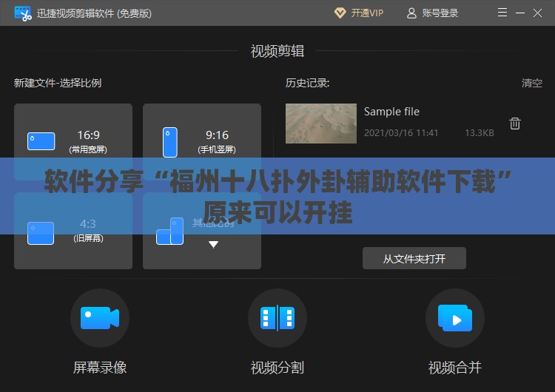Click the video editor app logo icon

[x=23, y=13]
